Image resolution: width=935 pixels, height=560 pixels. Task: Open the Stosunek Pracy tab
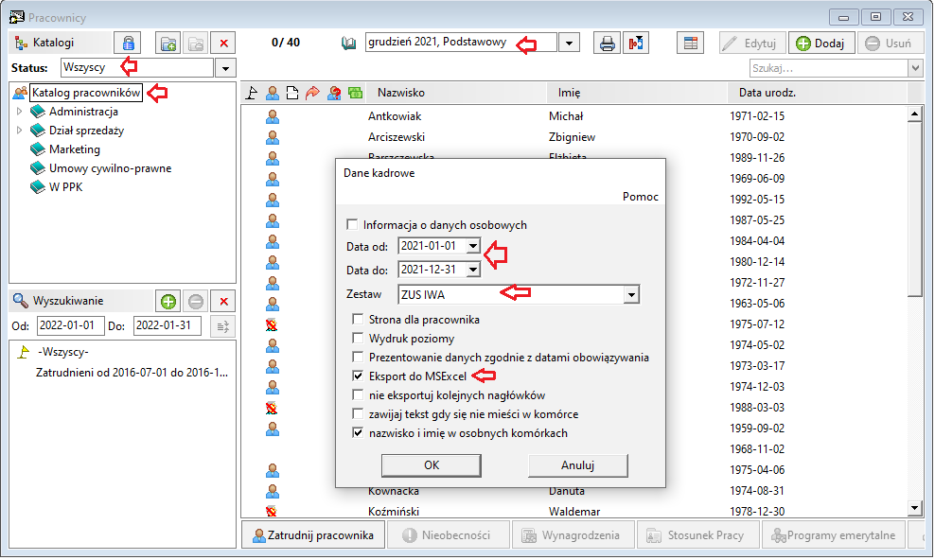click(697, 535)
